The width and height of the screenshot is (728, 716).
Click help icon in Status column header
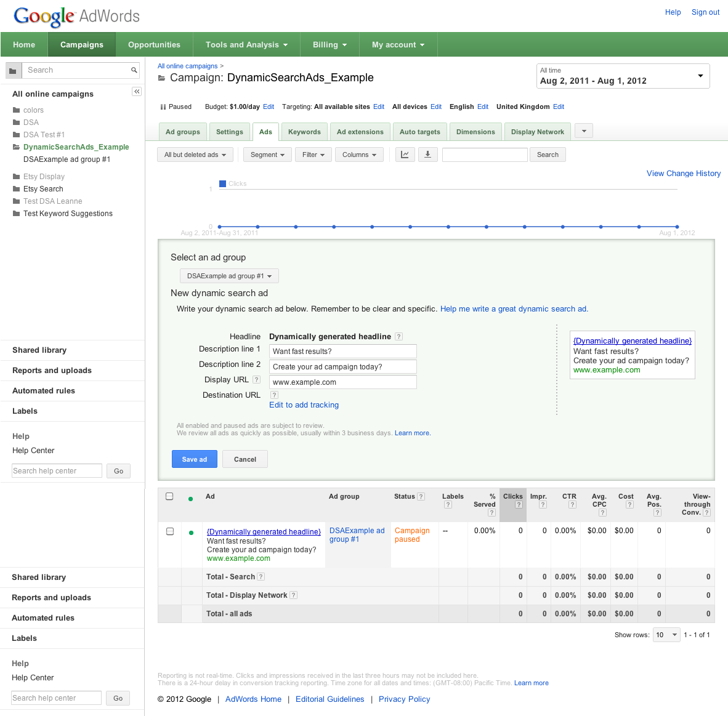coord(421,496)
